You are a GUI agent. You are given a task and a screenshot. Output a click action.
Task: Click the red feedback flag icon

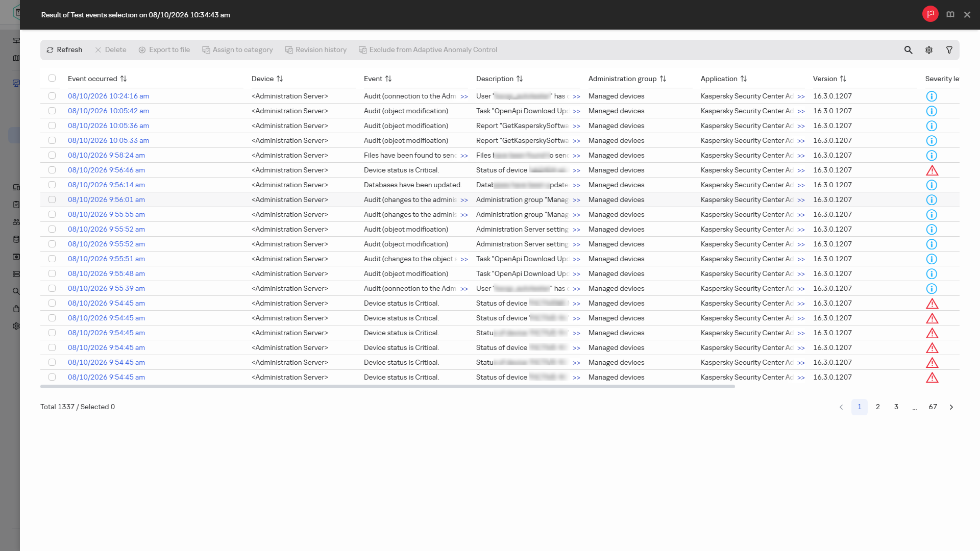point(930,14)
